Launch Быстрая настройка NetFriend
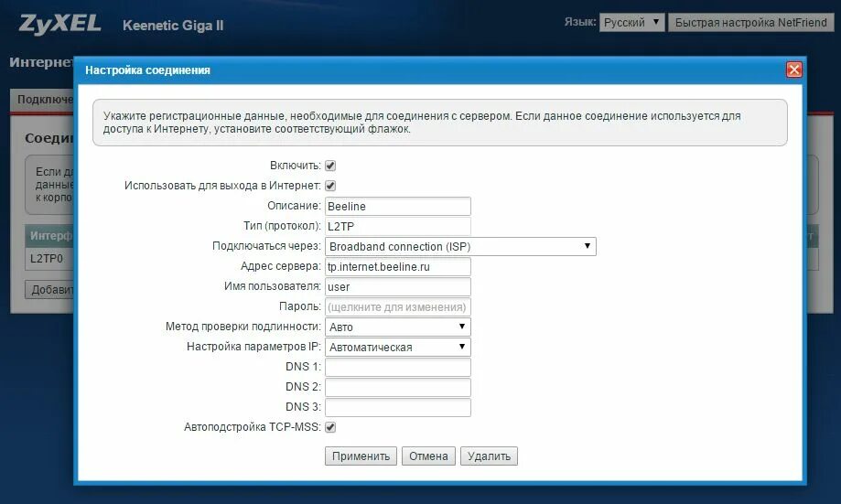Image resolution: width=841 pixels, height=504 pixels. [x=749, y=23]
